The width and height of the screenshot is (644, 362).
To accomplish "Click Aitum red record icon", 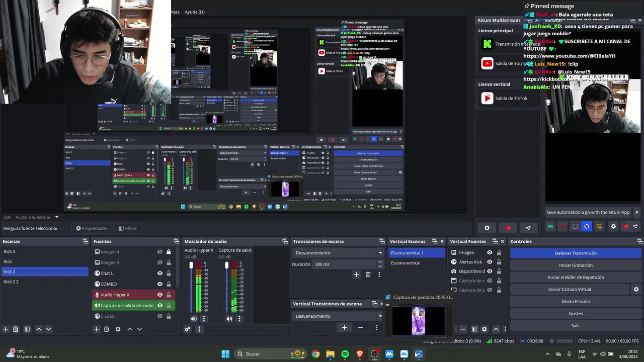I will [562, 227].
